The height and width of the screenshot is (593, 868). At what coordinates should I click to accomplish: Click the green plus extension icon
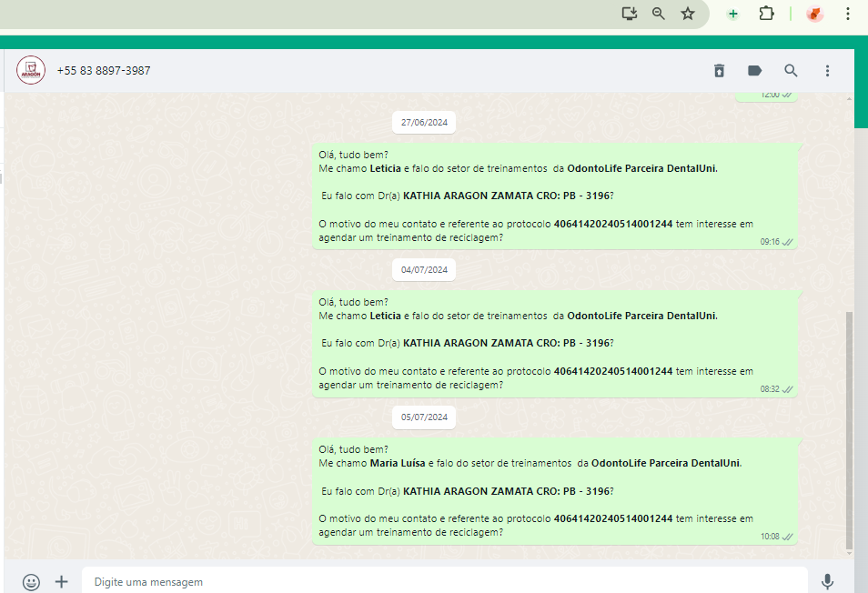coord(732,14)
